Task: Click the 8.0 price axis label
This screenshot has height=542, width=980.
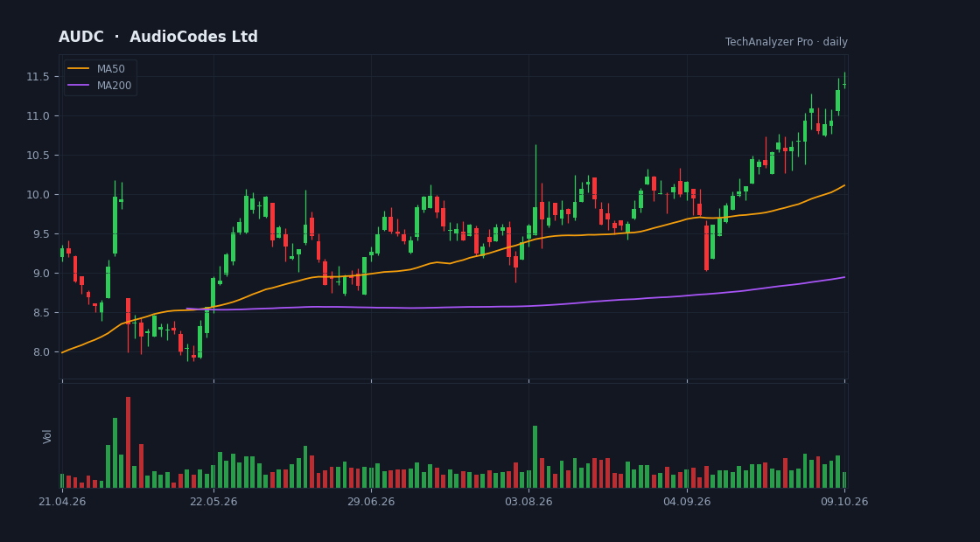Action: coord(40,352)
